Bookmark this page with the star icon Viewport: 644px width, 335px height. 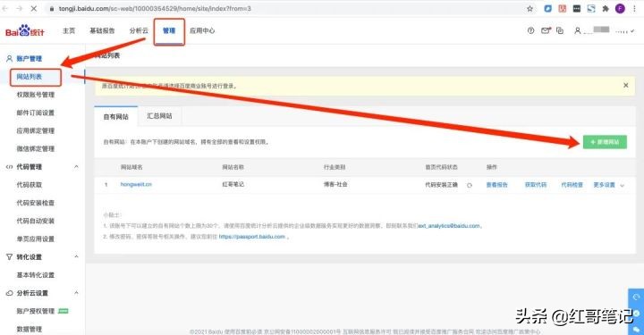pyautogui.click(x=530, y=9)
